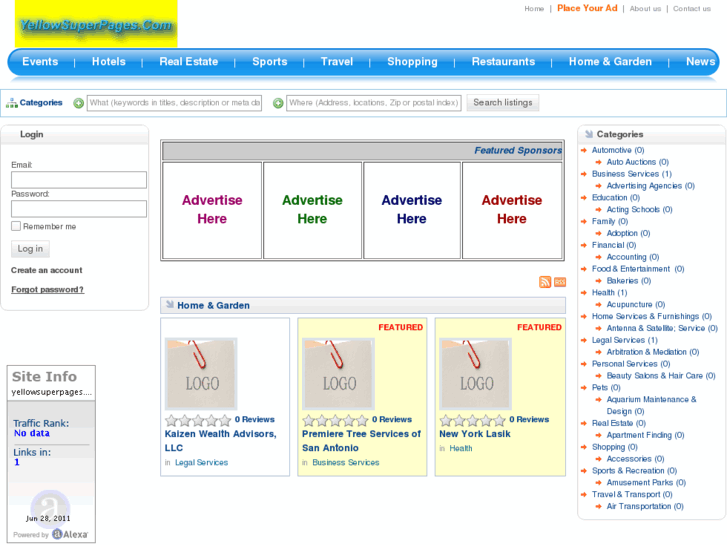Click the arrow icon next to Home & Garden heading

pos(170,305)
